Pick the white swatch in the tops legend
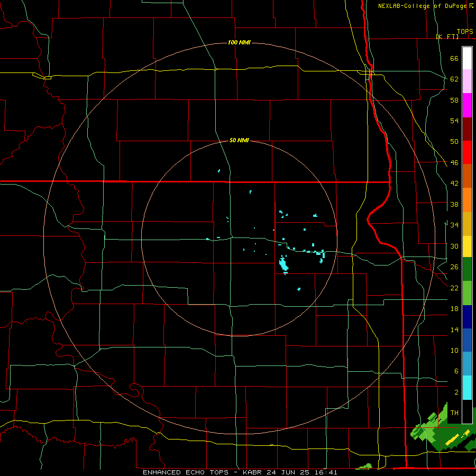The image size is (476, 476). [467, 58]
